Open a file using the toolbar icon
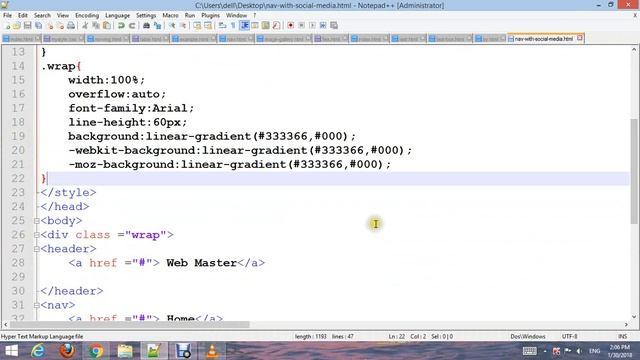Viewport: 640px width, 360px height. [17, 25]
